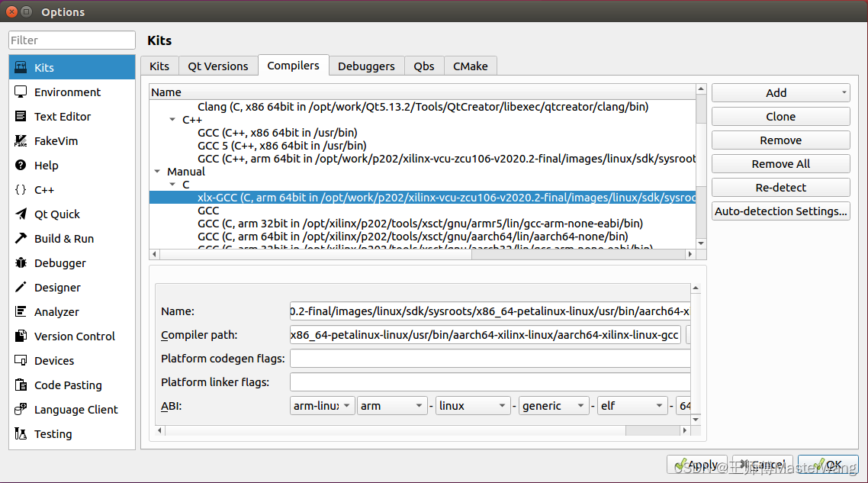
Task: Collapse the C++ tree group
Action: [172, 120]
